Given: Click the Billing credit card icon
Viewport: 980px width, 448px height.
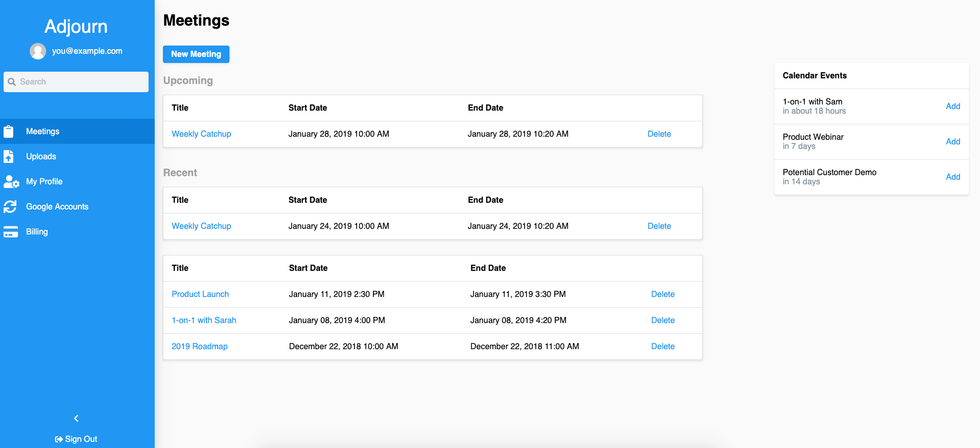Looking at the screenshot, I should [11, 232].
